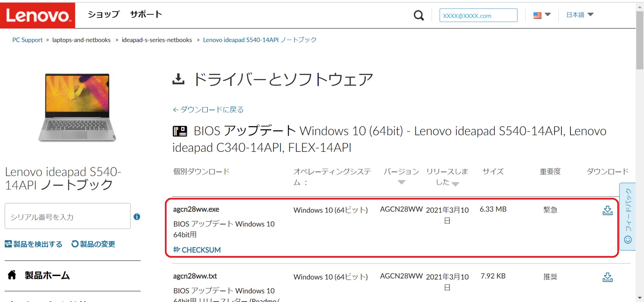Viewport: 644px width, 302px height.
Task: Click AGCN28WW version in exe row
Action: point(401,209)
